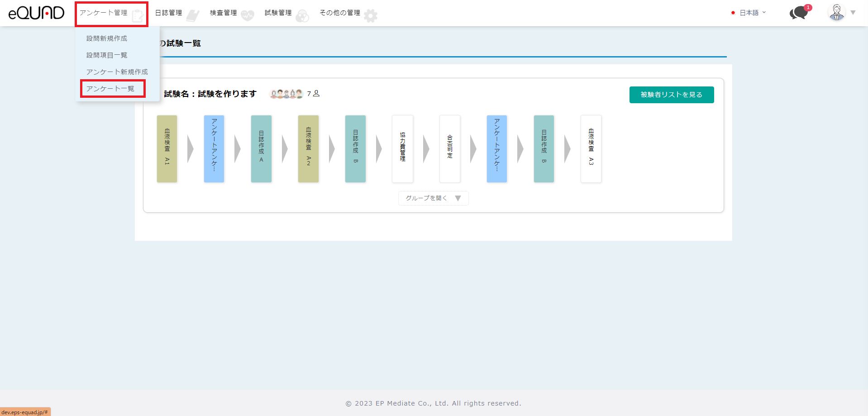This screenshot has height=416, width=868.
Task: Click the 7 participants person icon
Action: [x=316, y=93]
